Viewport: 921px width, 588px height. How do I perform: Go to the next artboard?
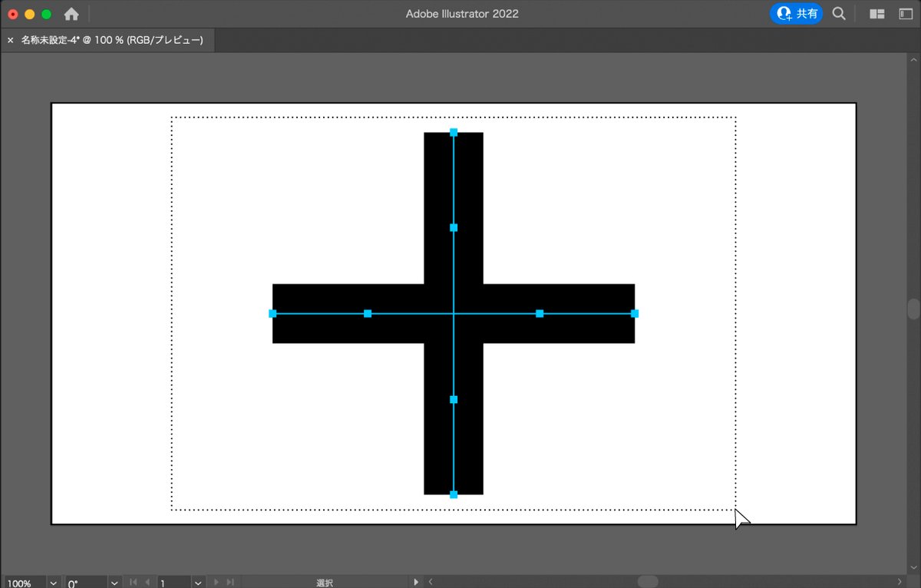point(216,583)
